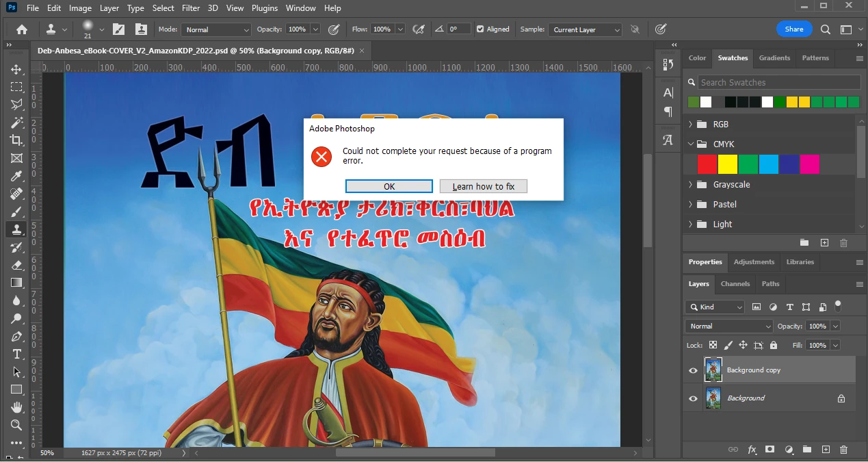This screenshot has width=868, height=462.
Task: Select the Frame tool
Action: pos(16,158)
